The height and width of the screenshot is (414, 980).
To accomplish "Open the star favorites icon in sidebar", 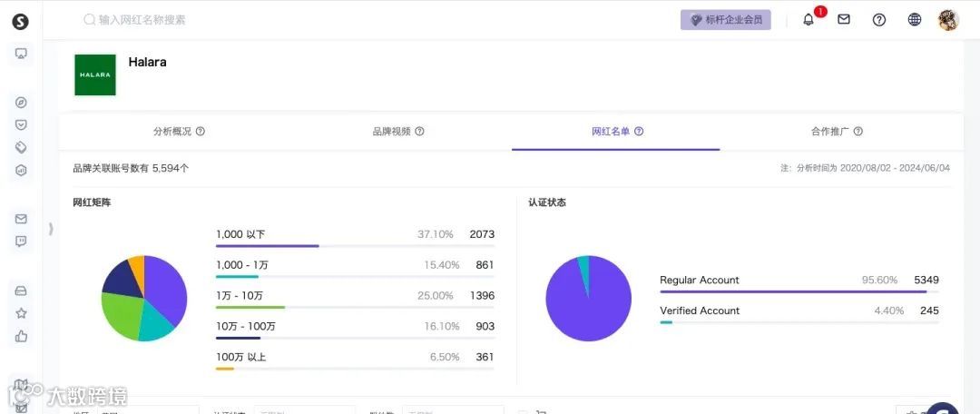I will (x=21, y=313).
